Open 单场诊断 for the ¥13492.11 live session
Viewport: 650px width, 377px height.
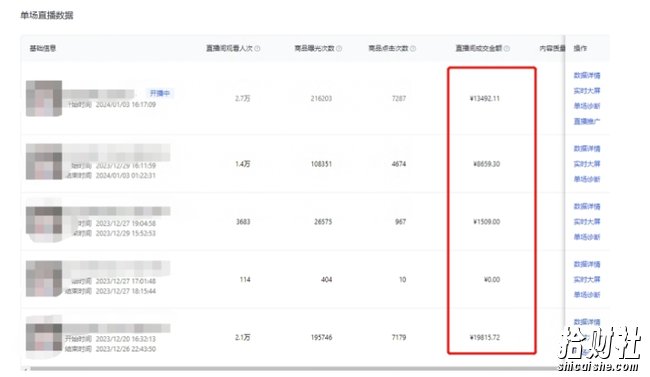tap(587, 106)
